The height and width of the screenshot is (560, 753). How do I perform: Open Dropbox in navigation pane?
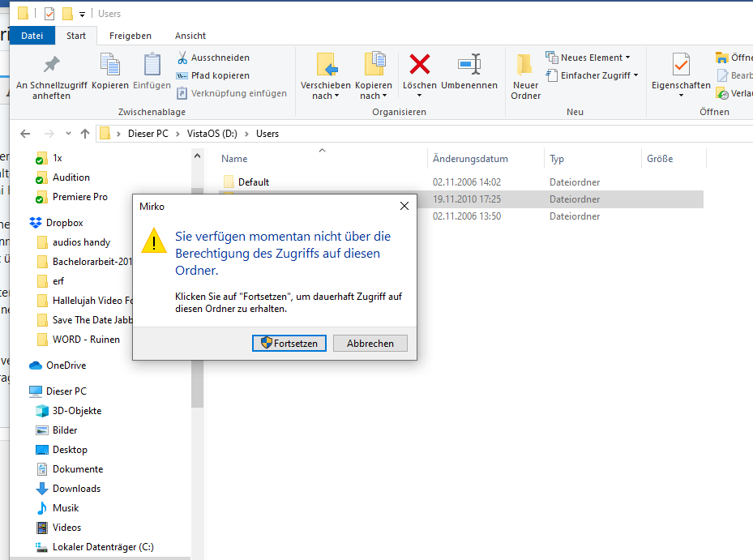(64, 223)
